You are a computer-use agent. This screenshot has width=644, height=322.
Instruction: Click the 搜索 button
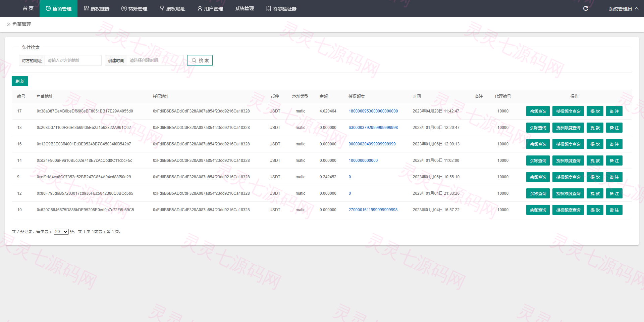200,60
